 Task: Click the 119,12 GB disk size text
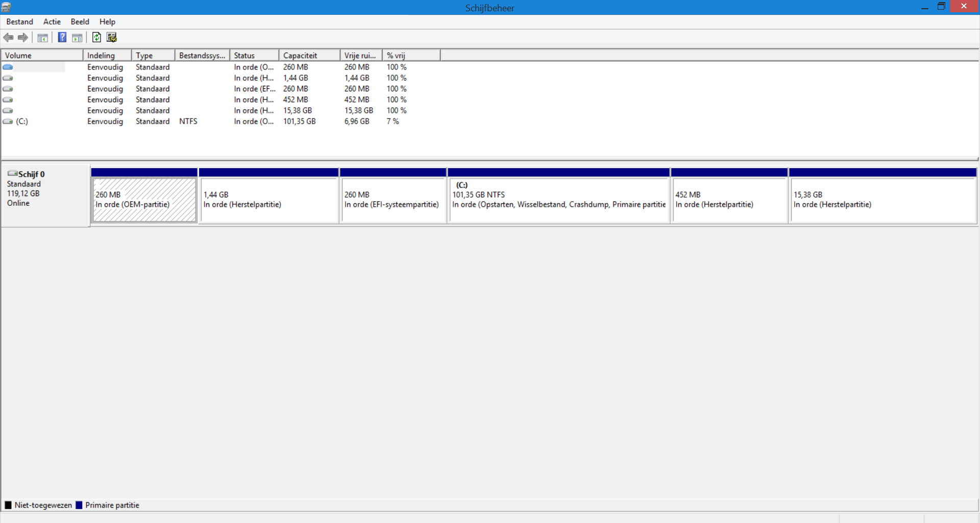(x=23, y=194)
